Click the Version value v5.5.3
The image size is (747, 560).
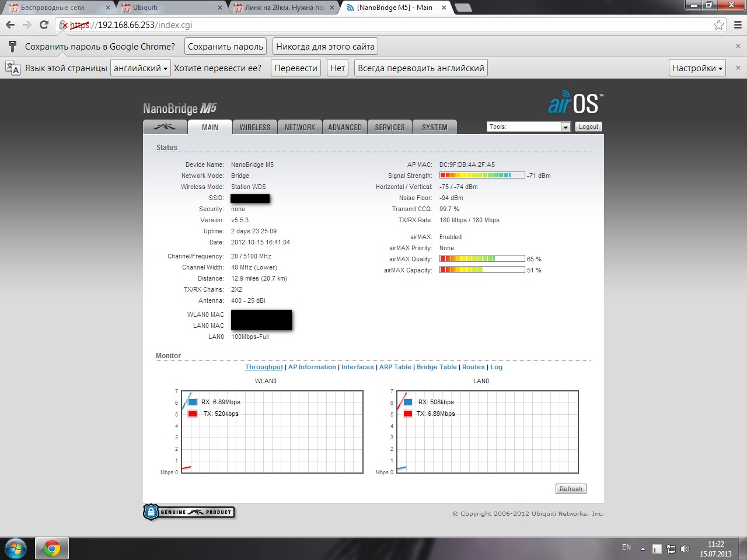pyautogui.click(x=240, y=220)
